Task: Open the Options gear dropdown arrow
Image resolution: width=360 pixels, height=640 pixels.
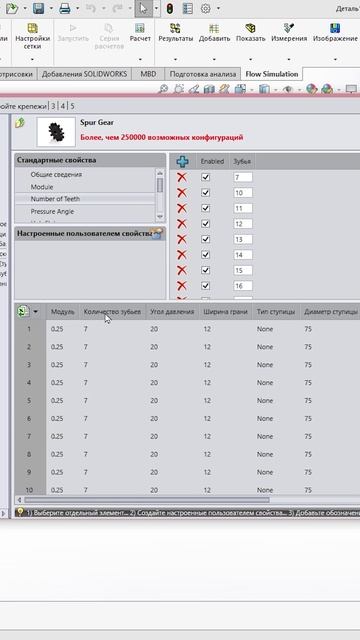Action: tap(218, 8)
